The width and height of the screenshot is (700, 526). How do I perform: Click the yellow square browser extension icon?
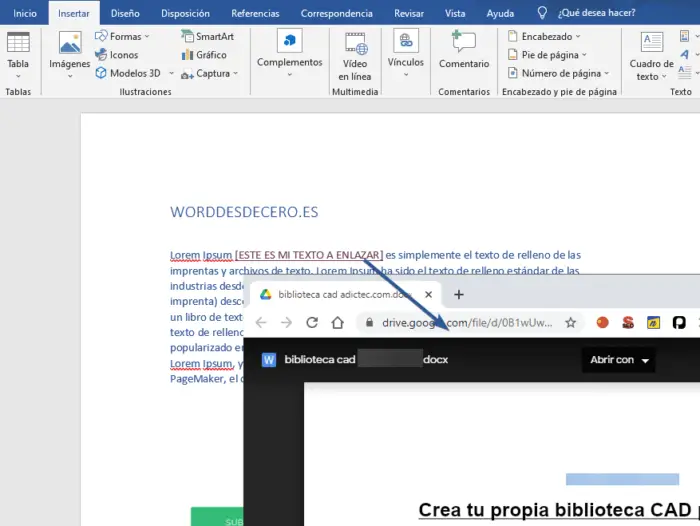click(654, 322)
